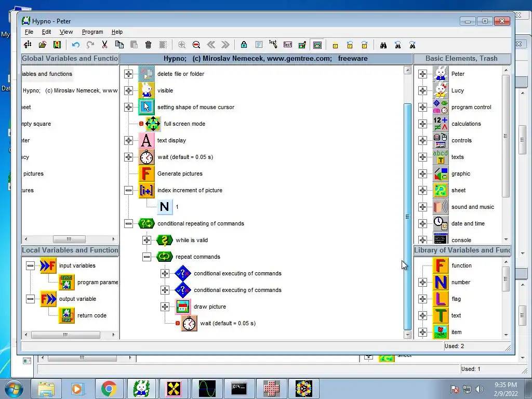Click Library of Variables and Functions header
This screenshot has height=399, width=532.
[462, 250]
